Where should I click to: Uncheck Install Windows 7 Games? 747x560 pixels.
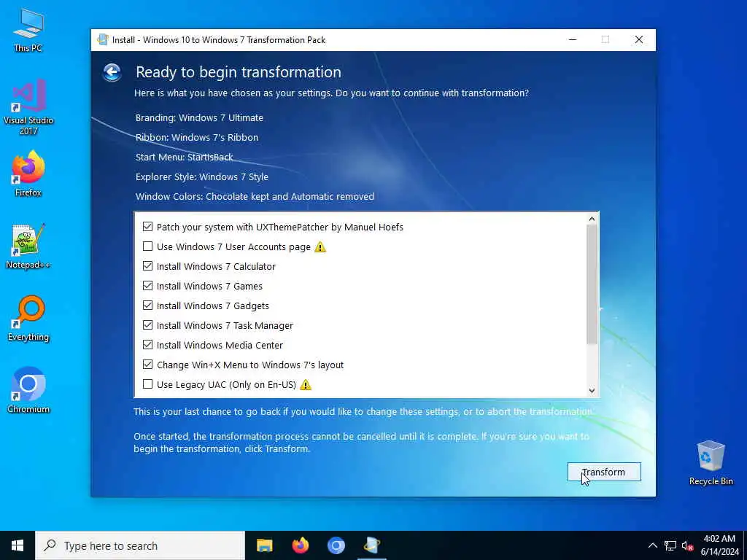(x=147, y=286)
